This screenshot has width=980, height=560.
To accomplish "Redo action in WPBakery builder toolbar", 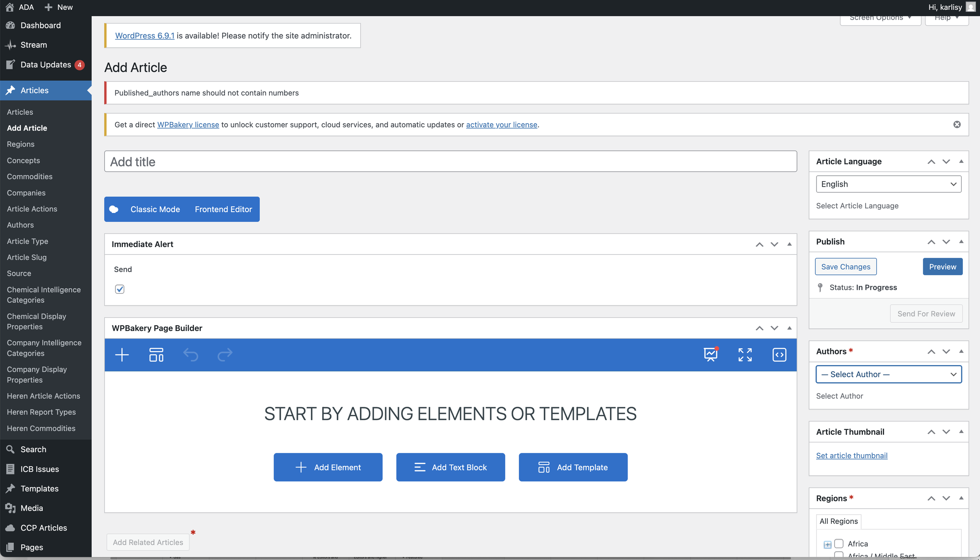I will coord(225,355).
